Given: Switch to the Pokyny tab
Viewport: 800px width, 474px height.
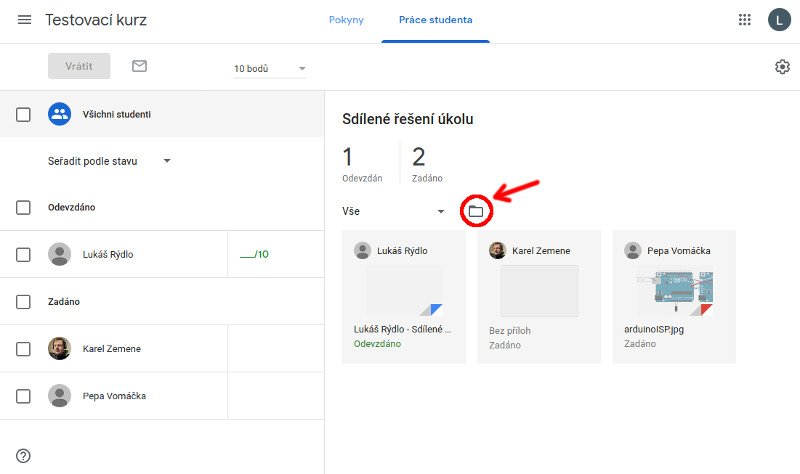Looking at the screenshot, I should [x=346, y=20].
